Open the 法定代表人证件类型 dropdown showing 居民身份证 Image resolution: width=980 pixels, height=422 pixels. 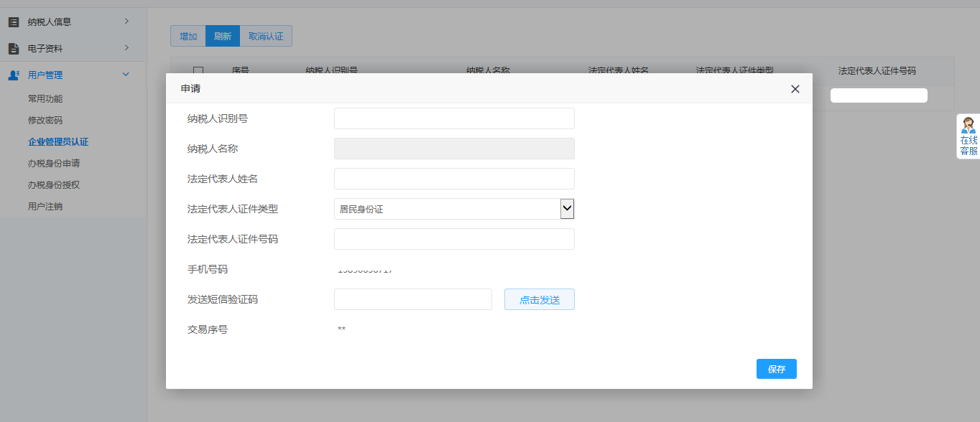tap(568, 208)
